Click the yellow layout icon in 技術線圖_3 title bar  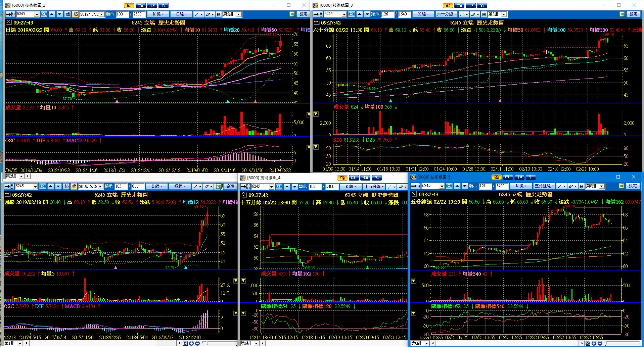coord(448,5)
